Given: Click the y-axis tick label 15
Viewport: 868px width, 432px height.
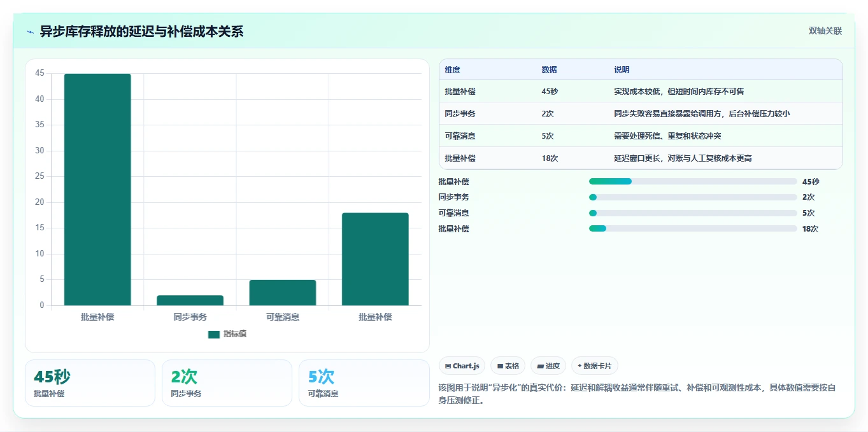Looking at the screenshot, I should click(x=39, y=228).
